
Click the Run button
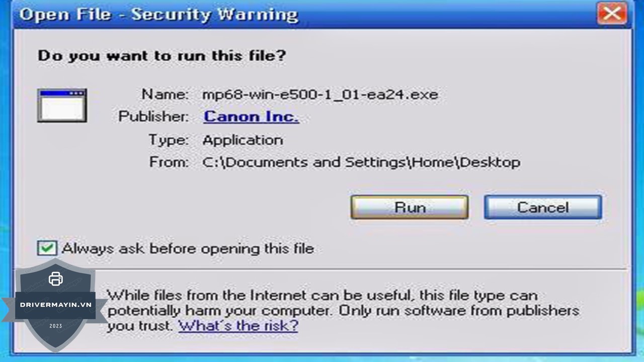click(x=410, y=208)
